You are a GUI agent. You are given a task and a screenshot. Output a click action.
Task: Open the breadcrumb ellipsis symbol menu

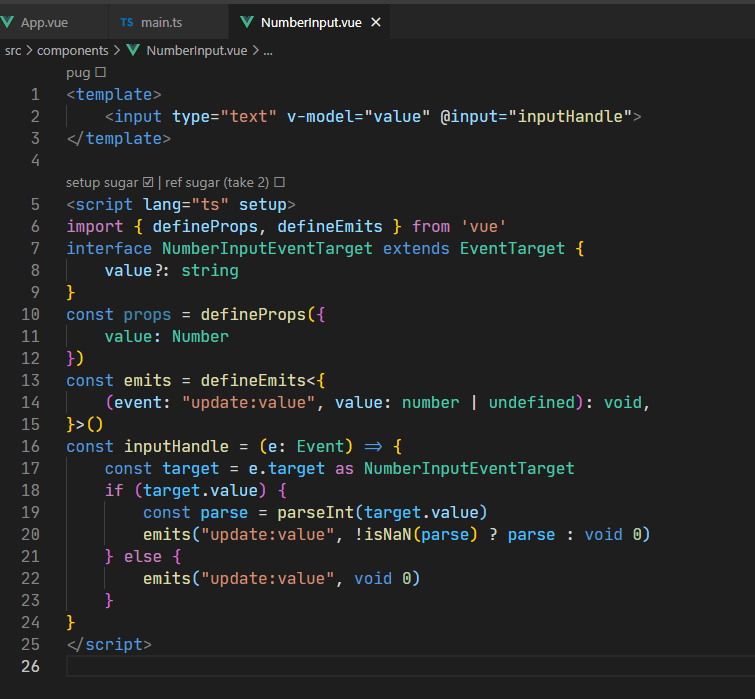point(268,51)
